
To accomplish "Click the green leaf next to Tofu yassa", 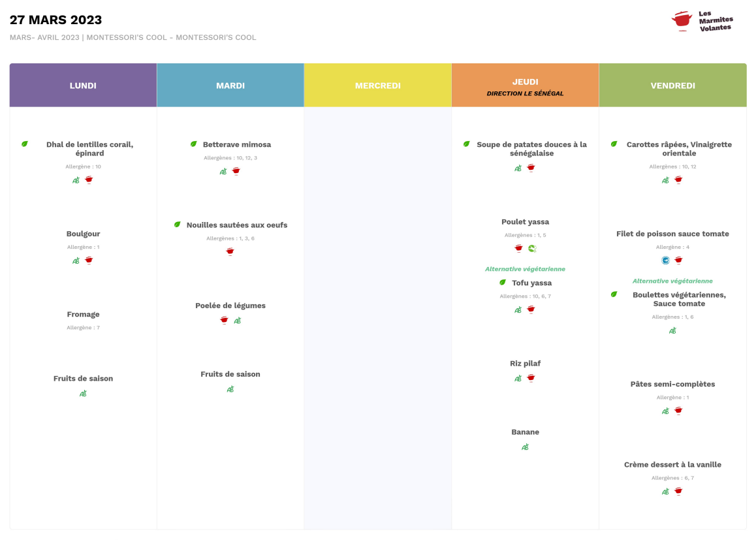I will click(503, 283).
